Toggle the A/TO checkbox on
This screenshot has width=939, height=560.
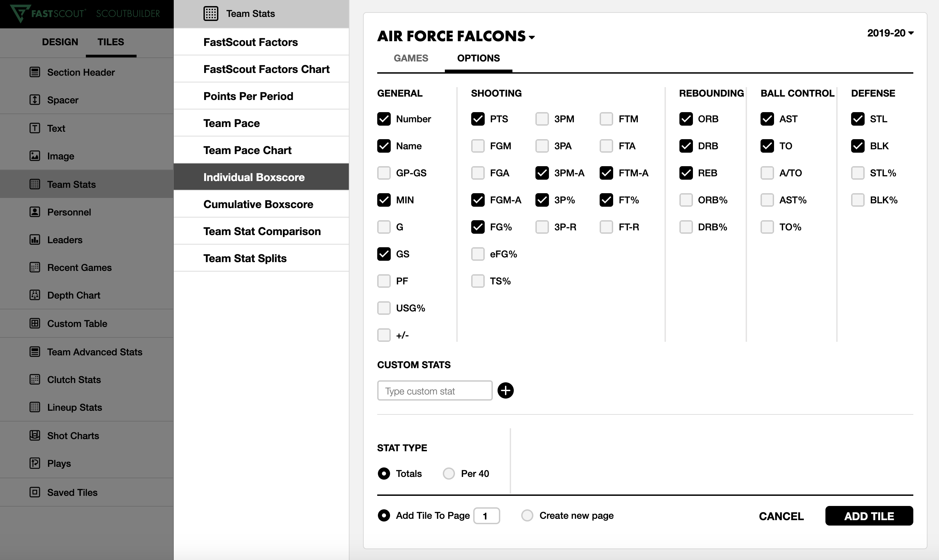click(x=767, y=173)
